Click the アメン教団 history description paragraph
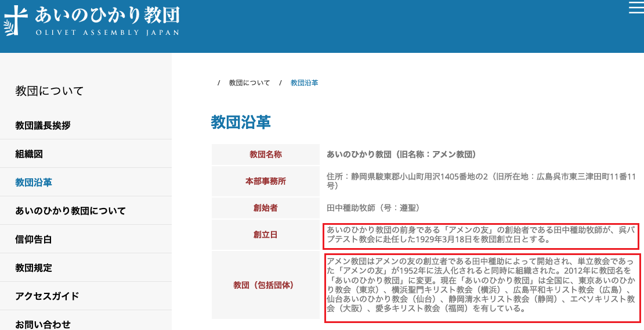 pyautogui.click(x=481, y=284)
